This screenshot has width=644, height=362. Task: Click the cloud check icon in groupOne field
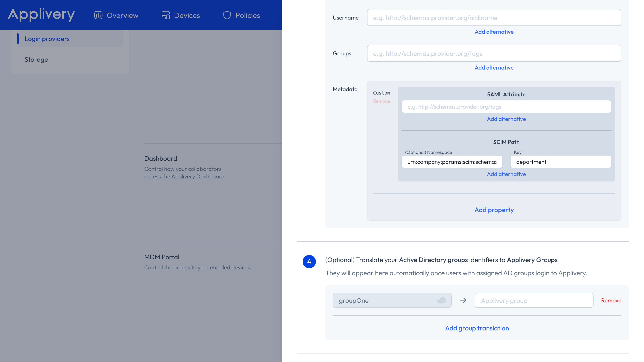click(x=442, y=300)
